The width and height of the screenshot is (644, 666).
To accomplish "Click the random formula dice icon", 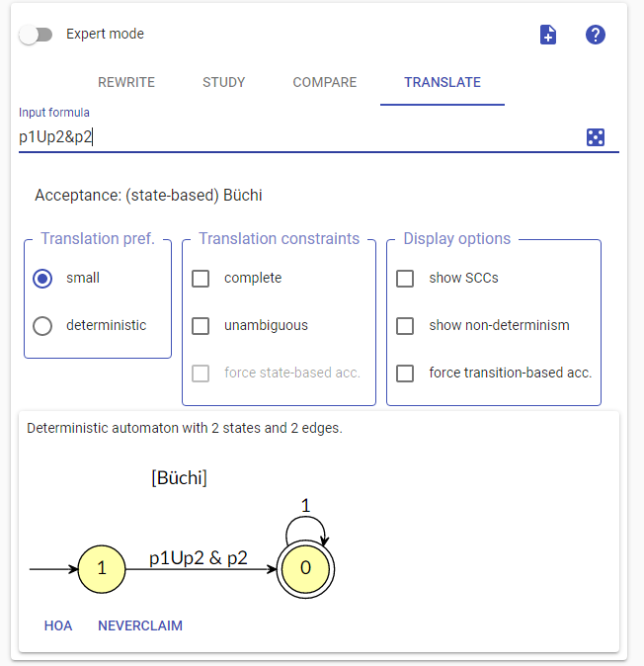I will pos(596,137).
